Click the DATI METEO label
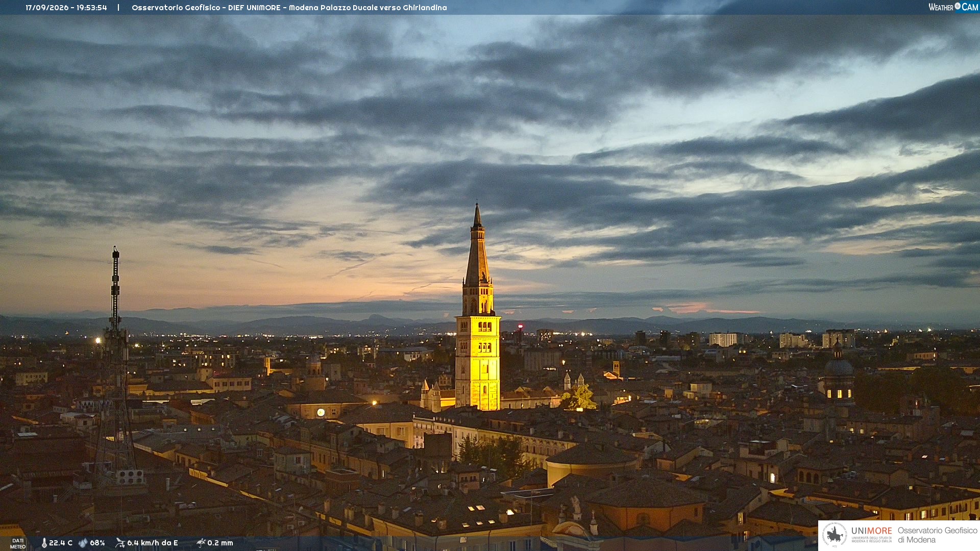This screenshot has width=980, height=551. pos(18,543)
